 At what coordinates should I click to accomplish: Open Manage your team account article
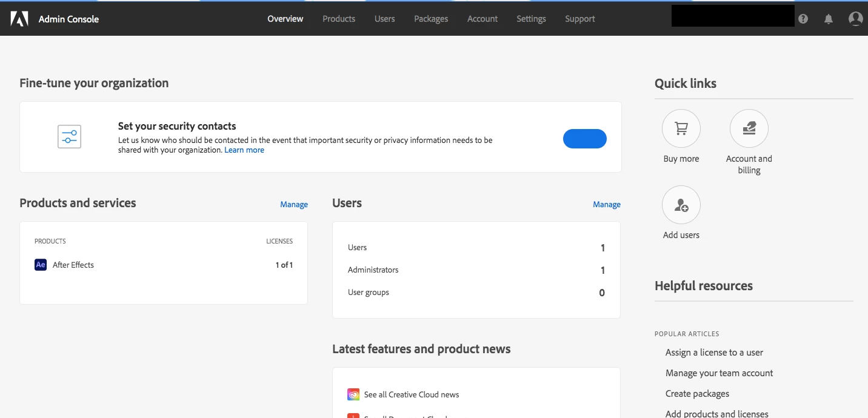tap(719, 373)
